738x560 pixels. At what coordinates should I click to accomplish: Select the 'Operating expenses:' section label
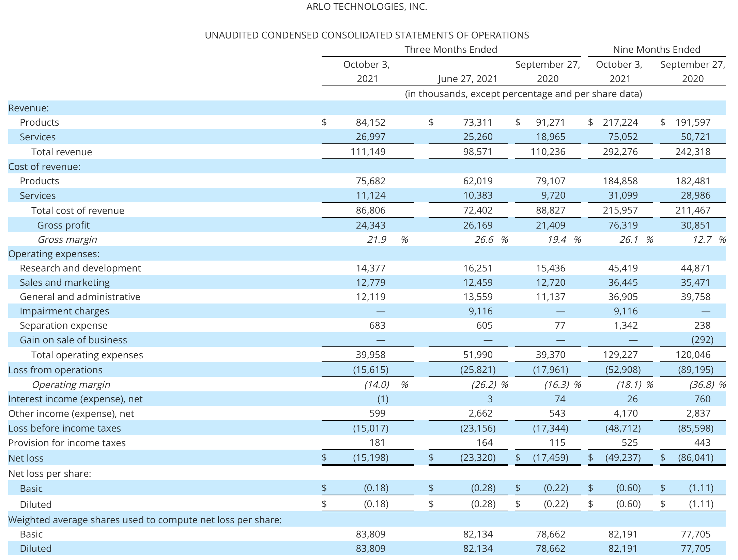[54, 254]
